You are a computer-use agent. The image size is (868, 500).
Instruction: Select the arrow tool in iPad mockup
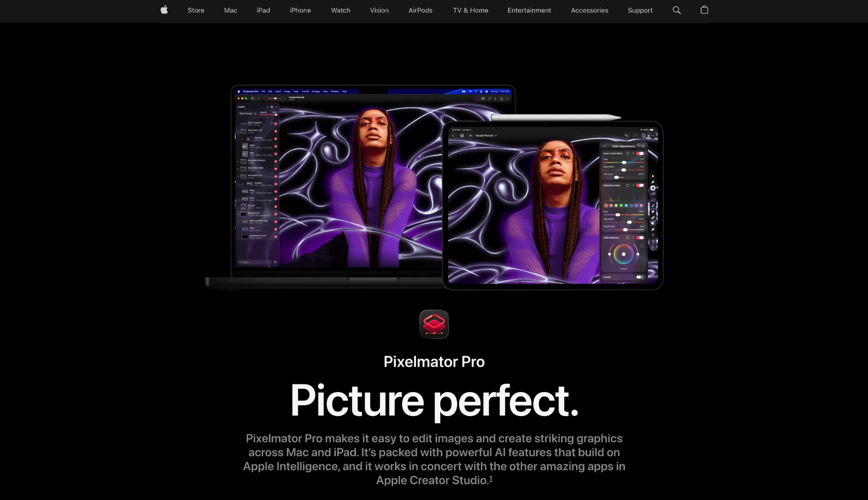653,176
